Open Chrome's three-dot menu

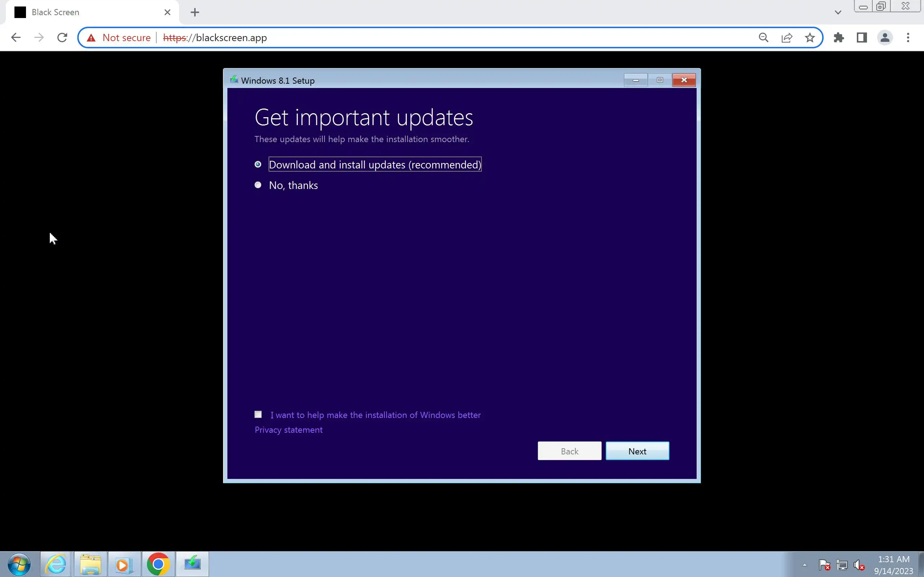(x=908, y=38)
